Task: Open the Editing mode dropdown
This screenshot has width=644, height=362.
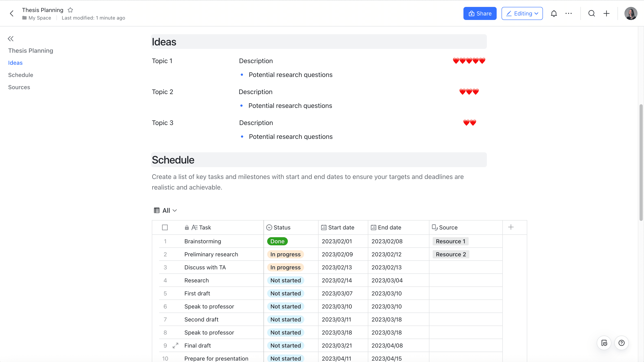Action: (x=522, y=13)
